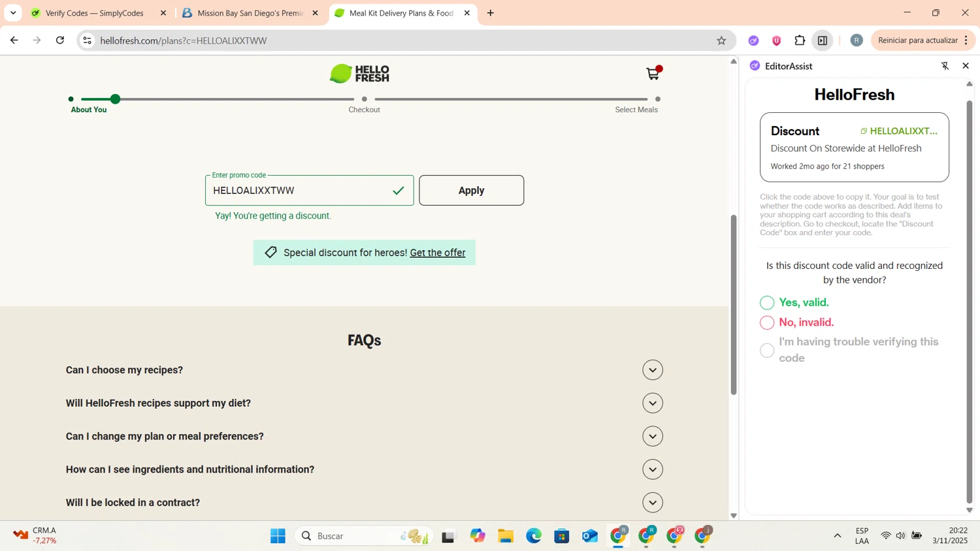Launch Microsoft Edge from the taskbar

pyautogui.click(x=534, y=536)
